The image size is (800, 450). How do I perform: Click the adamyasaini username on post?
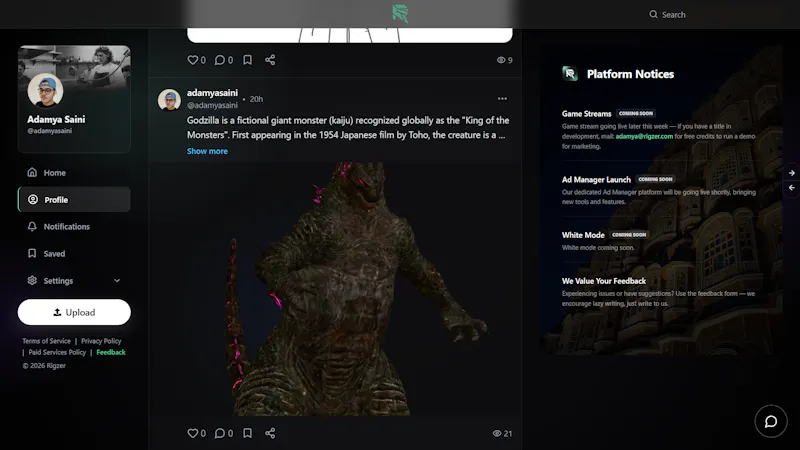[212, 93]
